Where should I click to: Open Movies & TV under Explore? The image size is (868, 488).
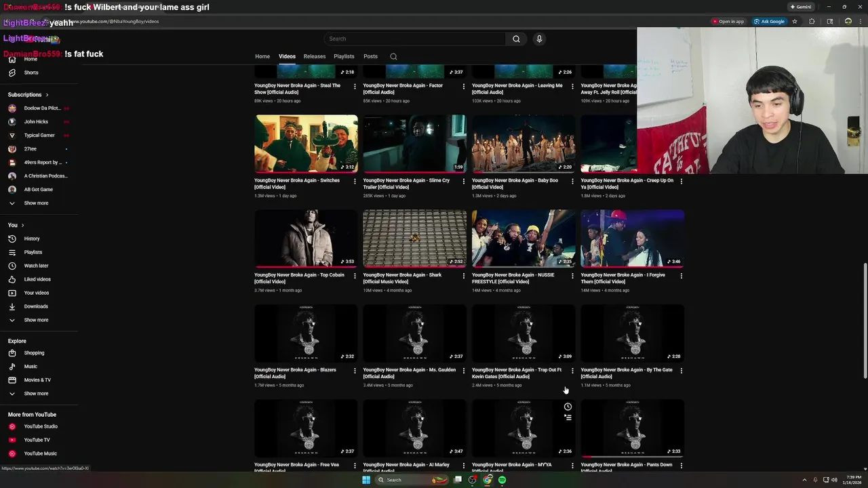(37, 380)
